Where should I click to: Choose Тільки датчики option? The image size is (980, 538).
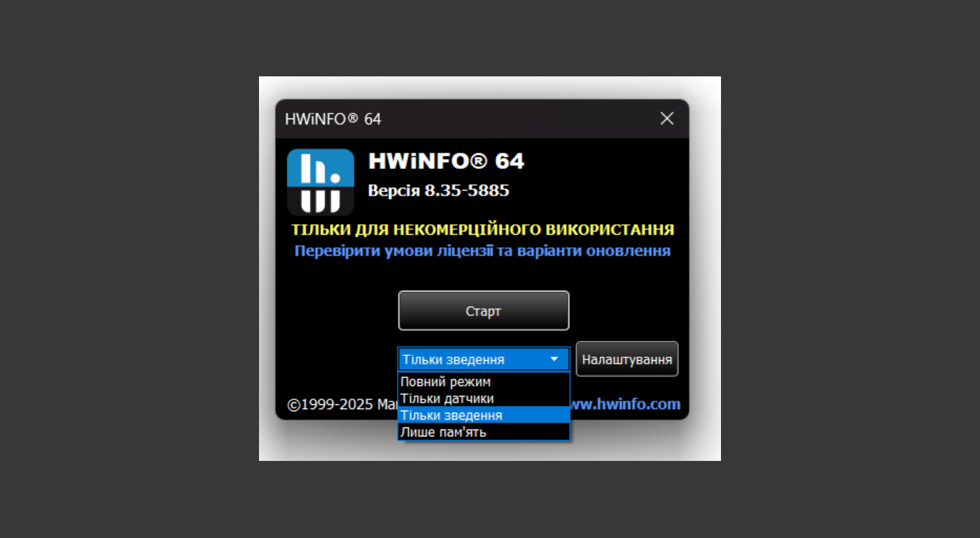pos(484,399)
